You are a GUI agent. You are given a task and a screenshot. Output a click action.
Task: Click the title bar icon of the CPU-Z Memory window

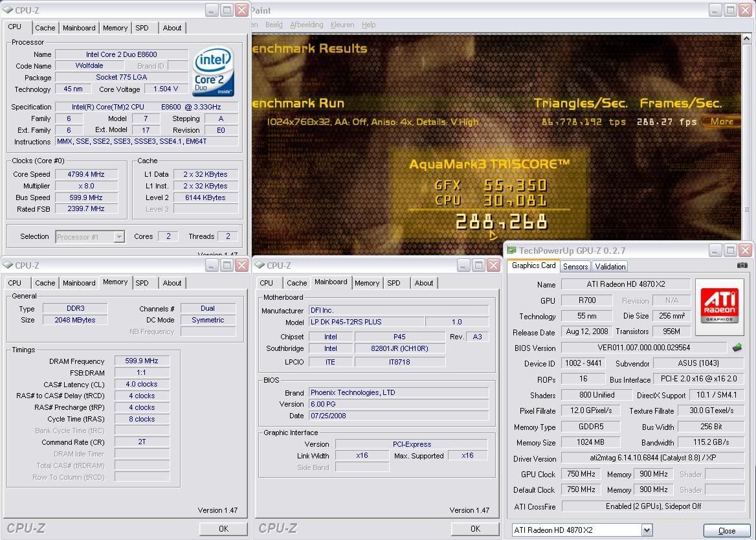[x=8, y=265]
